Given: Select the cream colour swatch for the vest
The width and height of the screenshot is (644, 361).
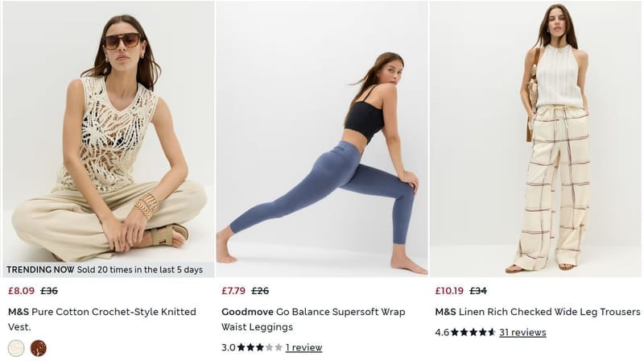Looking at the screenshot, I should click(16, 348).
